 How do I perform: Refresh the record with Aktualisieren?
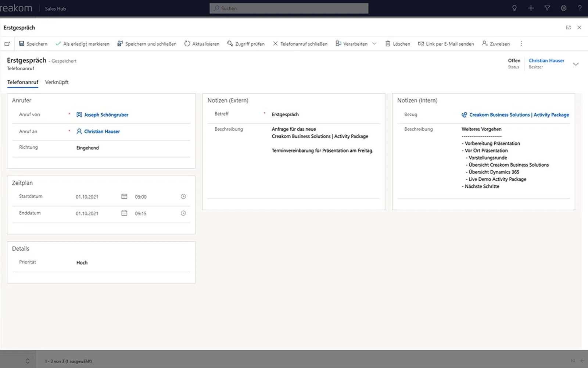[202, 44]
